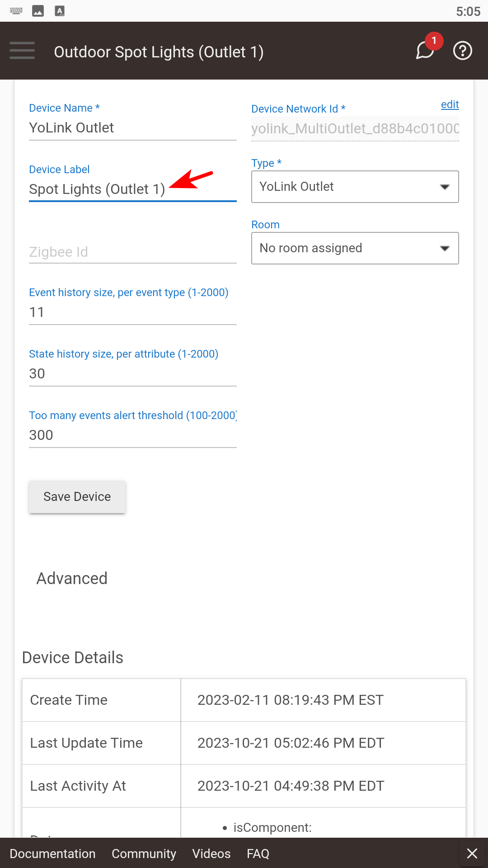Click the Last Activity At label cell
This screenshot has height=868, width=488.
coord(102,786)
